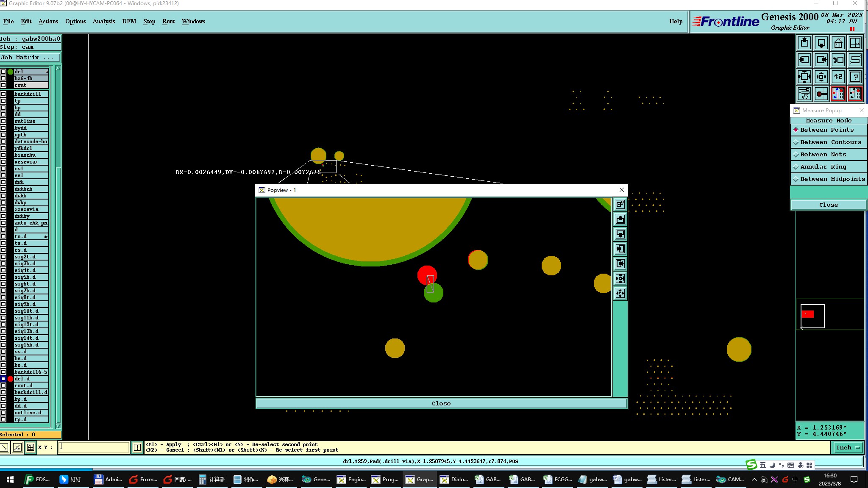Click the pan up icon in Popview
The image size is (868, 488).
click(620, 219)
